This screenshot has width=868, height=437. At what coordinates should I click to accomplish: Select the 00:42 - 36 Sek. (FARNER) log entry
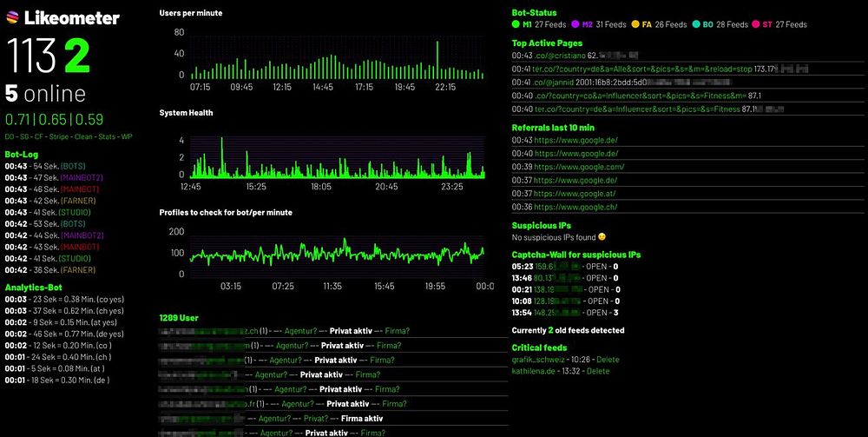(x=50, y=270)
